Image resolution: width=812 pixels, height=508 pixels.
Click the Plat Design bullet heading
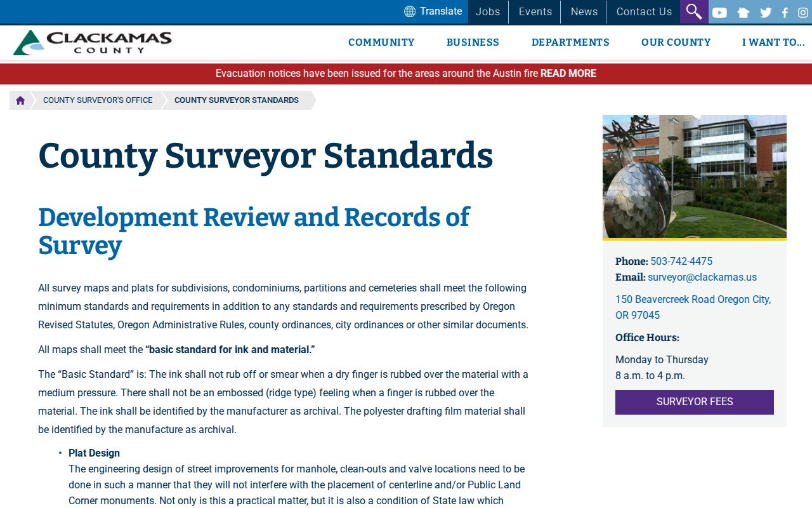click(x=94, y=453)
